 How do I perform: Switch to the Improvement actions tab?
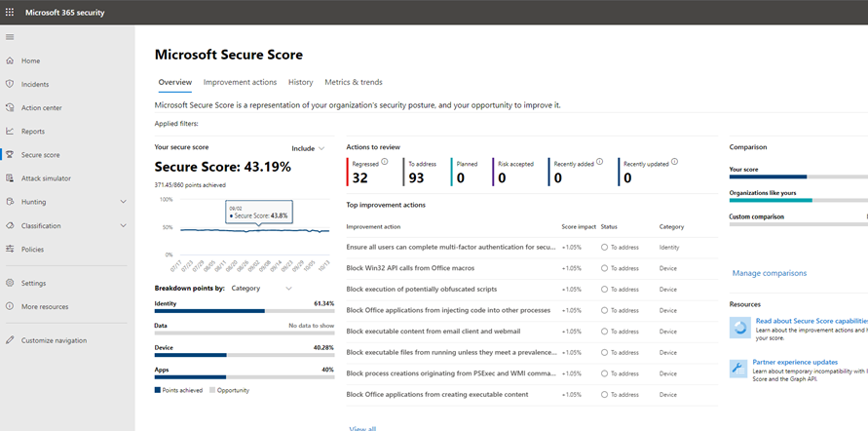pyautogui.click(x=240, y=82)
